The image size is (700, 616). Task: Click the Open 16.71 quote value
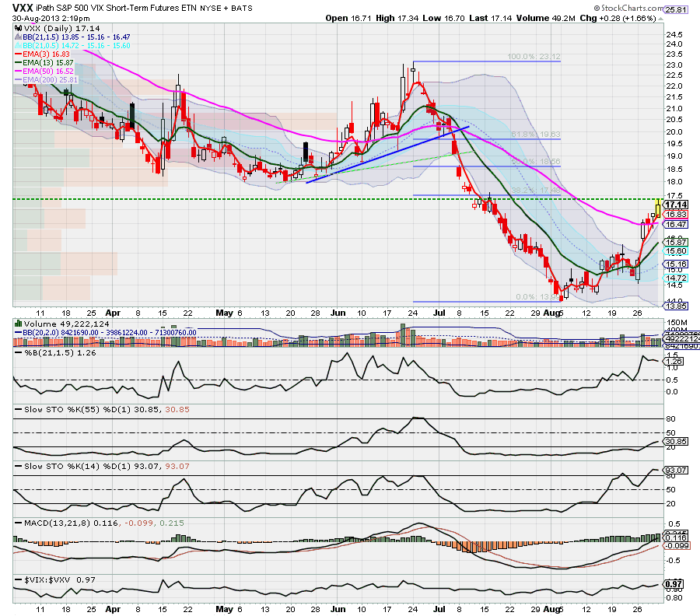(348, 19)
